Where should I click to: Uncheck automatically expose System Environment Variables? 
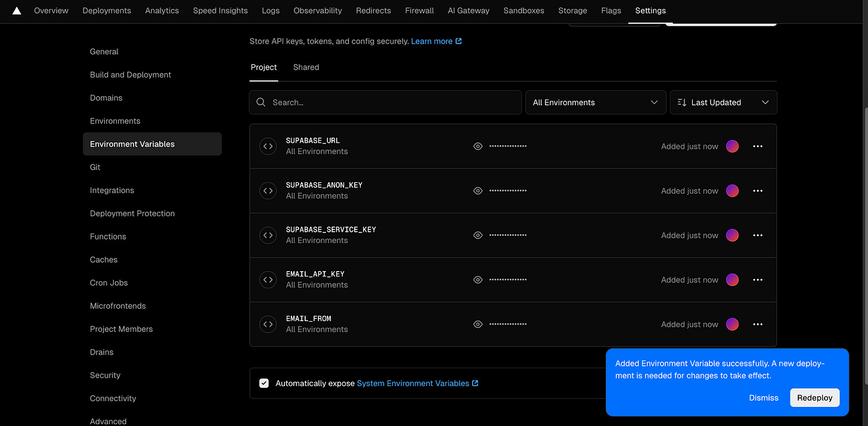[264, 383]
